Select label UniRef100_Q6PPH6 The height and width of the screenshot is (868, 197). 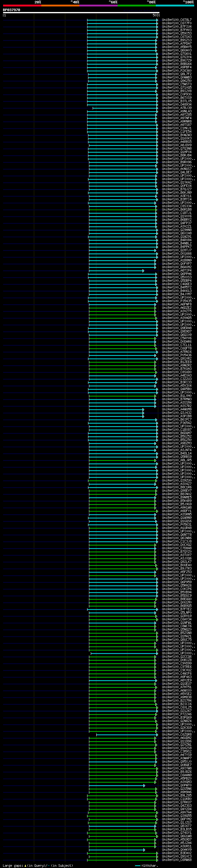(176, 274)
